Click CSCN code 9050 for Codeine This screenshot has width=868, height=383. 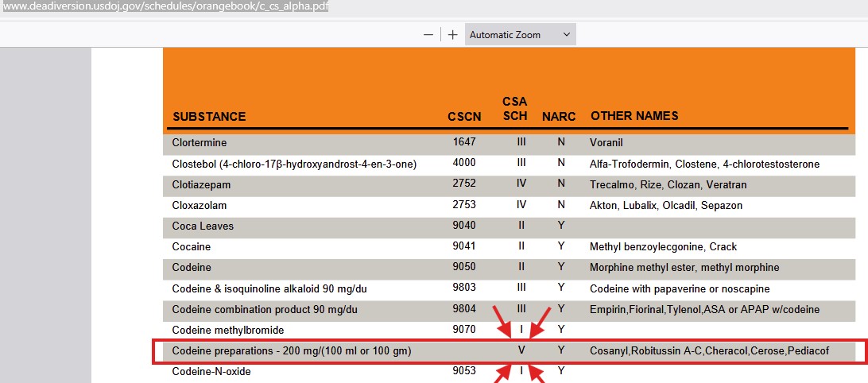[x=464, y=267]
